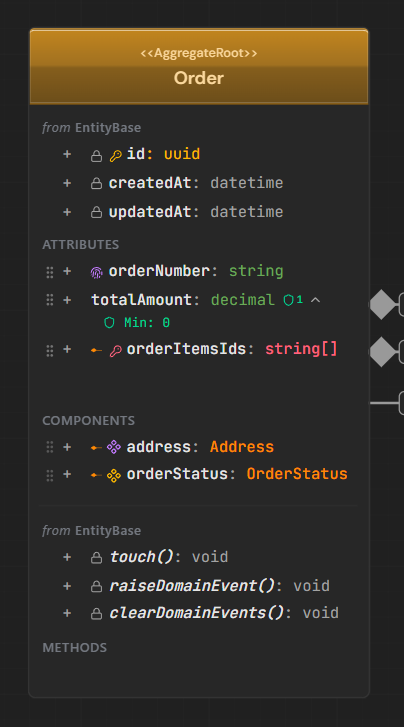Click the datetime type of updatedAt

[x=247, y=211]
